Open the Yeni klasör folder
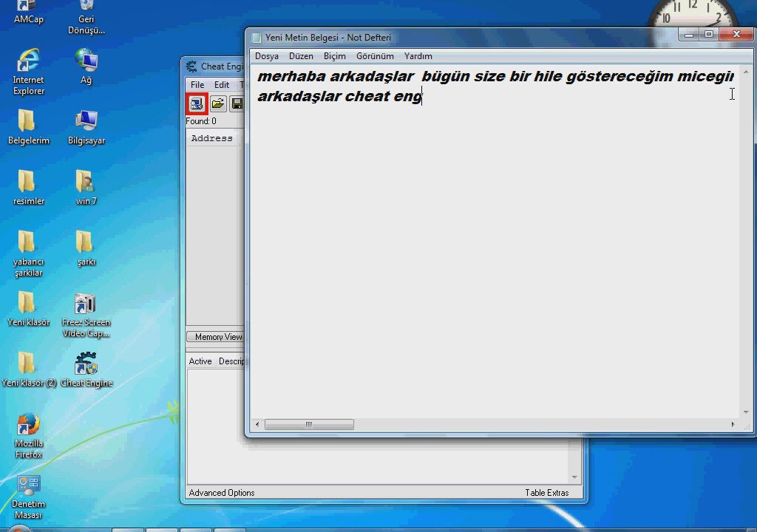The image size is (757, 532). [29, 309]
